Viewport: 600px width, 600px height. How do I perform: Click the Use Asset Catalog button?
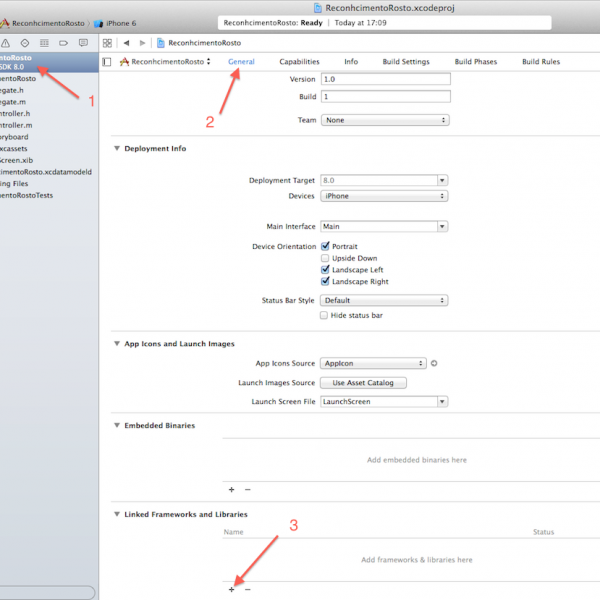pyautogui.click(x=363, y=383)
